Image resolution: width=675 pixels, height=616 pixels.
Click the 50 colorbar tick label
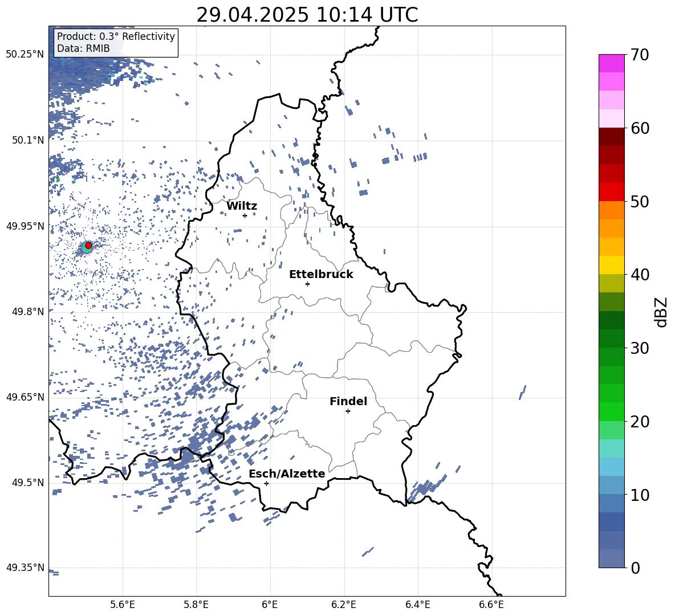tap(640, 202)
